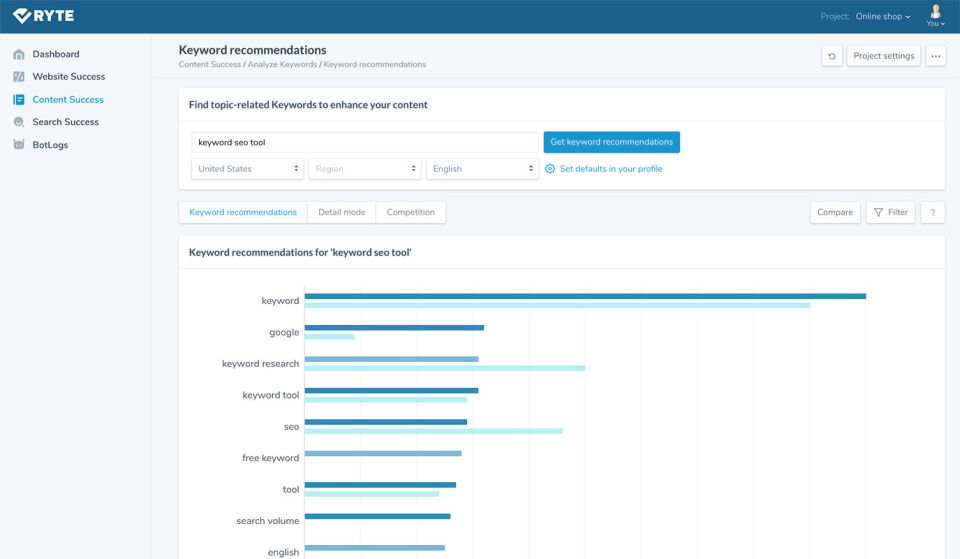Open the Region dropdown
This screenshot has width=960, height=559.
click(364, 169)
